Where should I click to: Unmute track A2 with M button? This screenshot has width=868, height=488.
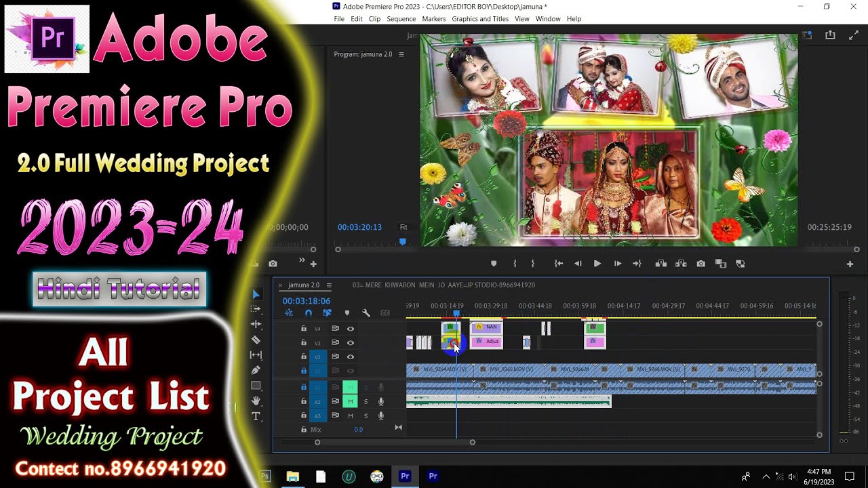point(350,401)
